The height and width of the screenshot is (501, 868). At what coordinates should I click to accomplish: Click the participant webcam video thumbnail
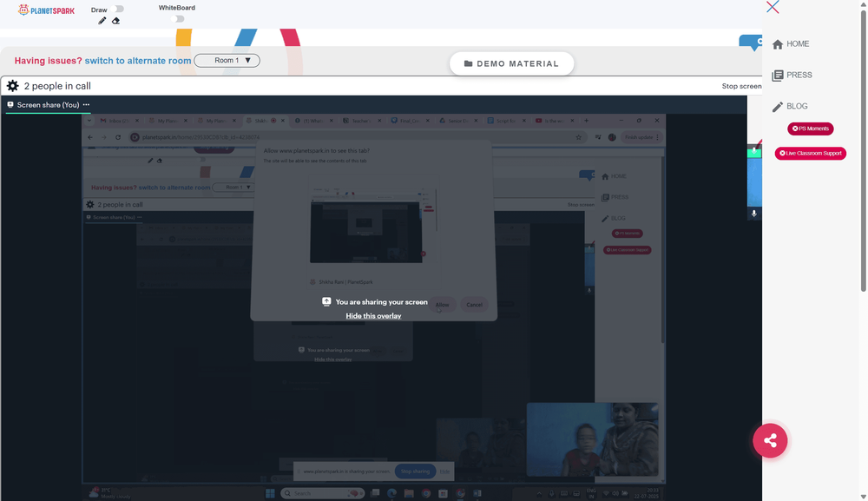tap(592, 439)
